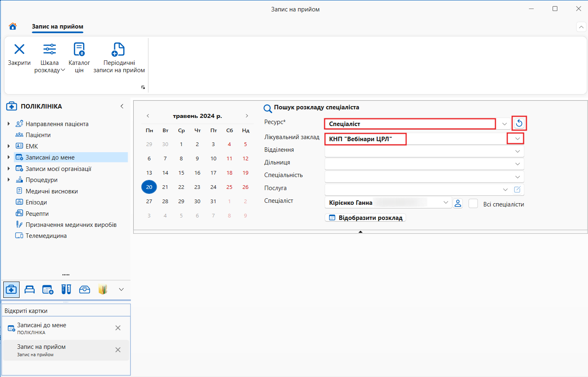Click the Поліклініка module icon in bottom bar
Image resolution: width=588 pixels, height=377 pixels.
(x=11, y=290)
